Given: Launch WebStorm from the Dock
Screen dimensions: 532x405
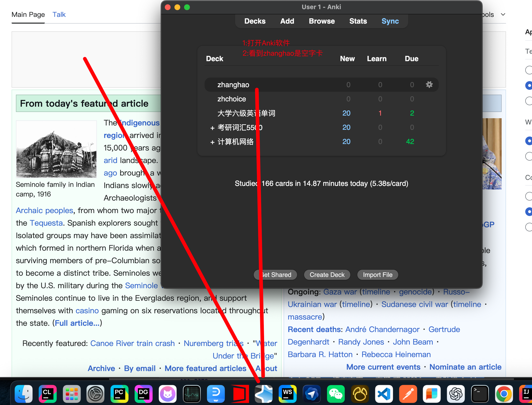Looking at the screenshot, I should click(287, 394).
